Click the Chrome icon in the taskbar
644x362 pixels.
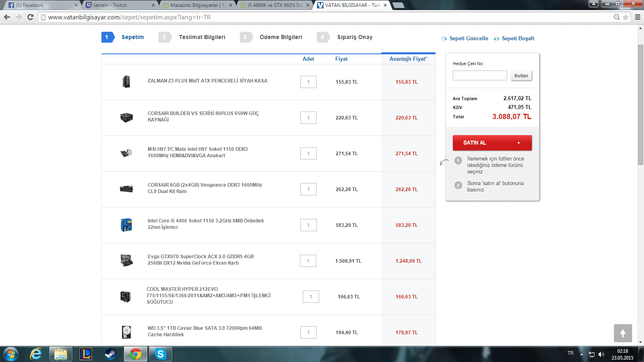click(136, 354)
